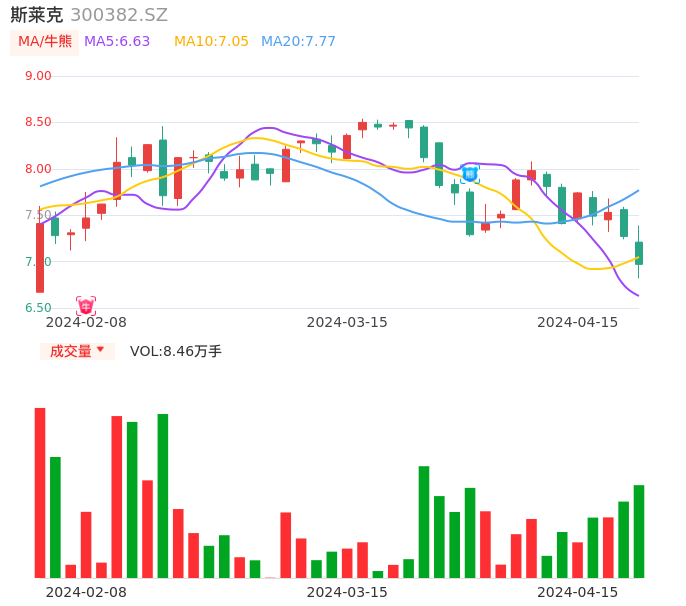Click the last green volume bar
This screenshot has height=606, width=686.
pos(639,531)
